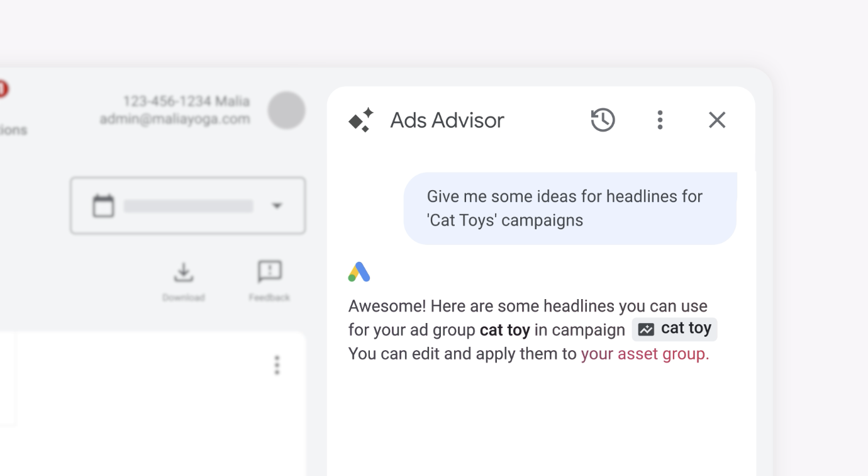Open the Feedback dialog
This screenshot has width=868, height=476.
click(x=269, y=272)
